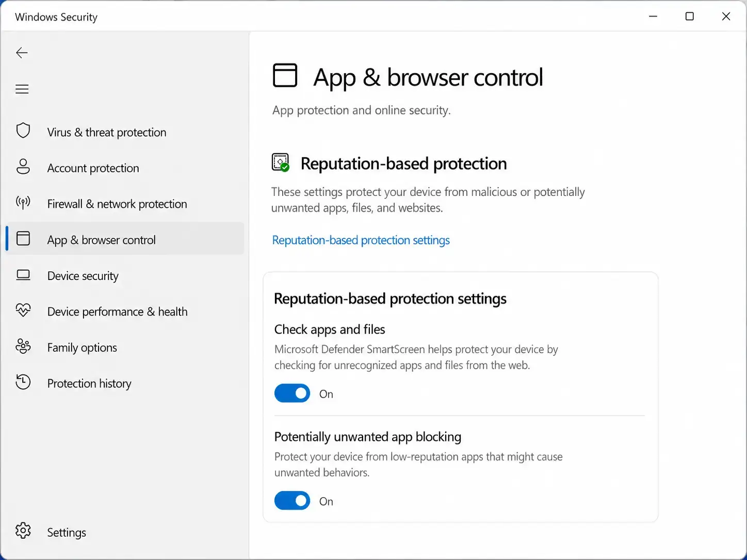The height and width of the screenshot is (560, 747).
Task: Click the large App & browser control header icon
Action: pyautogui.click(x=285, y=75)
